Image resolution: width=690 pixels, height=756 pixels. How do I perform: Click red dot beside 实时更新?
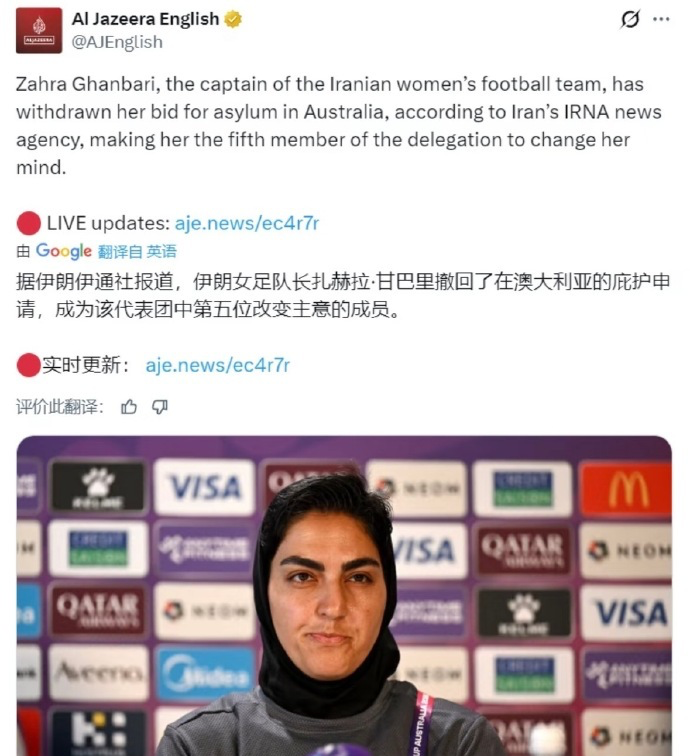tap(28, 365)
